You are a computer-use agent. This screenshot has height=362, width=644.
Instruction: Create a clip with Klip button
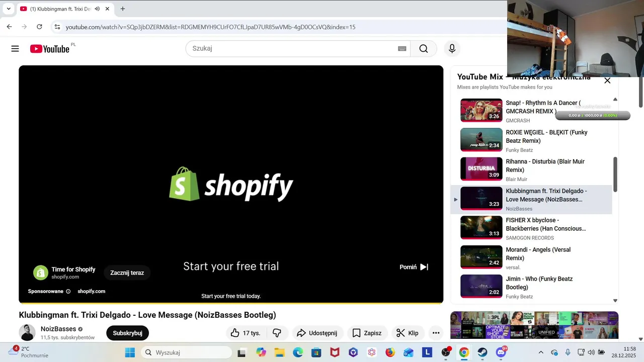click(408, 333)
